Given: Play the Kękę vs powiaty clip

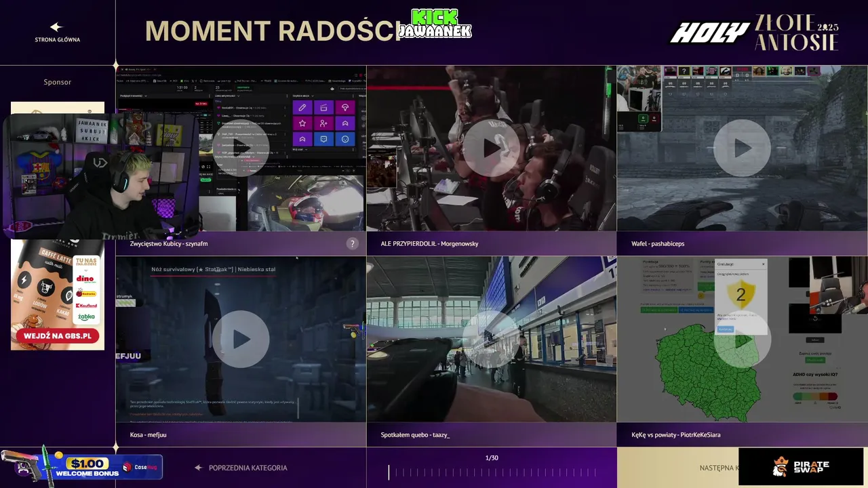Looking at the screenshot, I should coord(742,339).
